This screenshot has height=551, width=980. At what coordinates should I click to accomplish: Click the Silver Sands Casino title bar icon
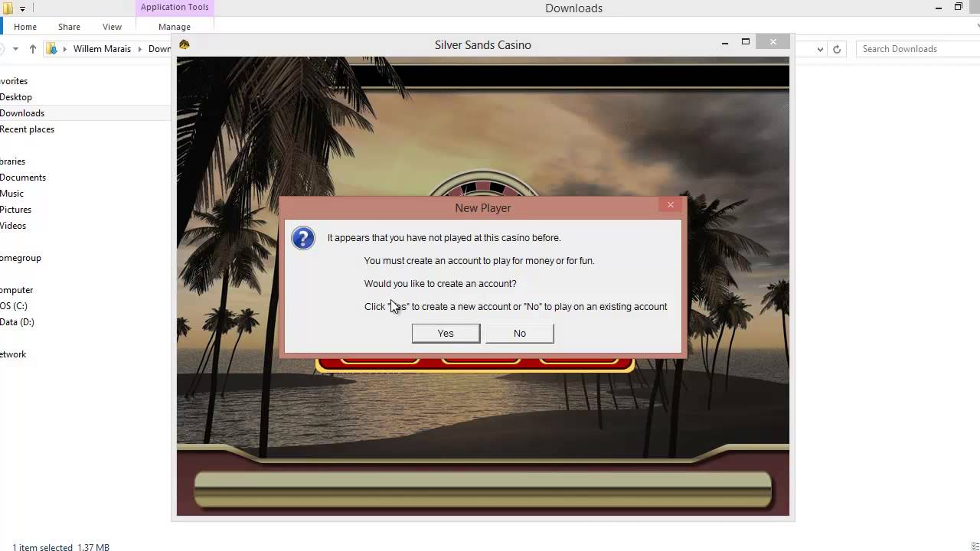[x=184, y=44]
